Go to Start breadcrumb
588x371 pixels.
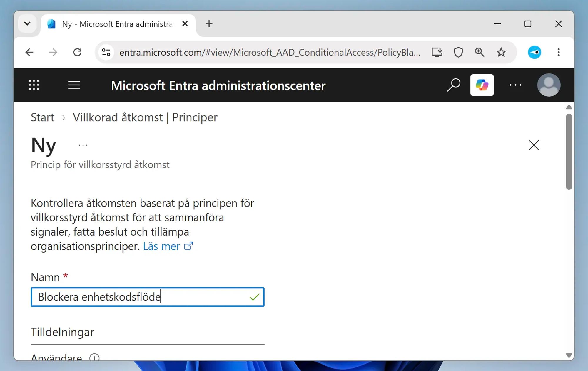(43, 117)
